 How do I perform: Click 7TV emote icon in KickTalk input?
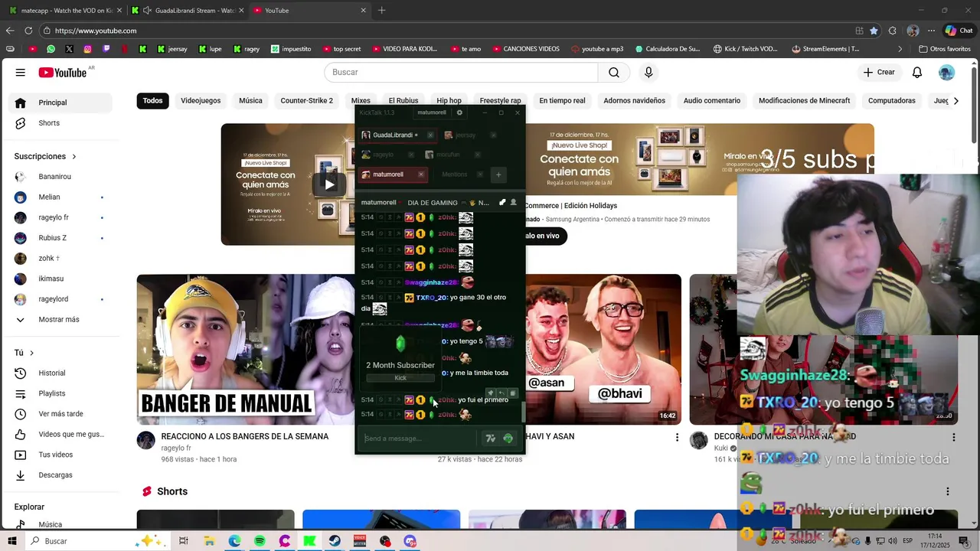coord(491,439)
